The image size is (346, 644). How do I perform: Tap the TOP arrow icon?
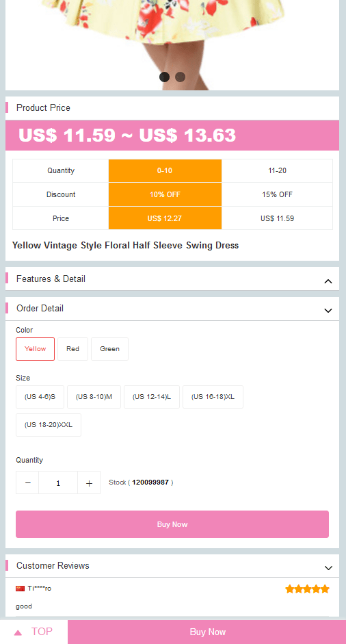(18, 632)
